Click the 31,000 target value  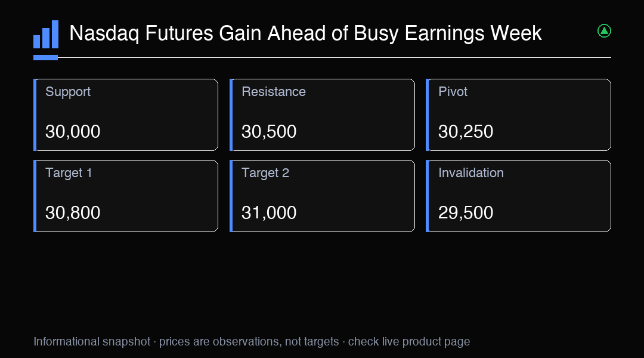click(x=269, y=212)
